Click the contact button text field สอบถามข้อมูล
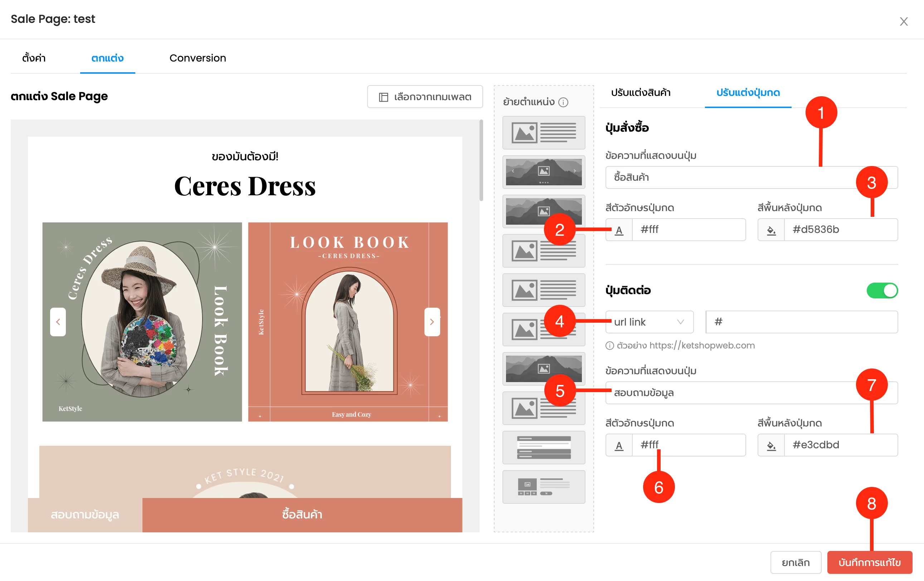The height and width of the screenshot is (581, 924). click(751, 392)
